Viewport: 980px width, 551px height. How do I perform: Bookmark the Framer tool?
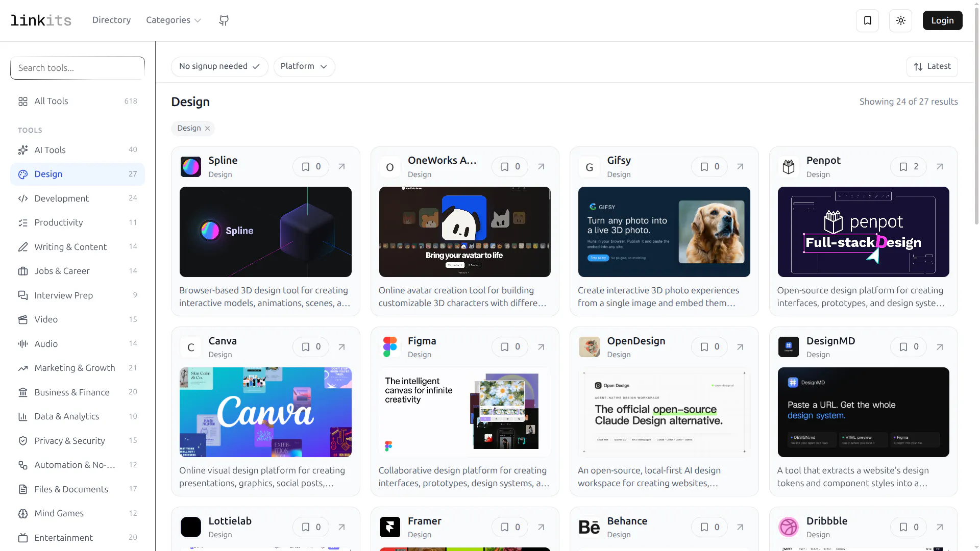click(x=510, y=527)
